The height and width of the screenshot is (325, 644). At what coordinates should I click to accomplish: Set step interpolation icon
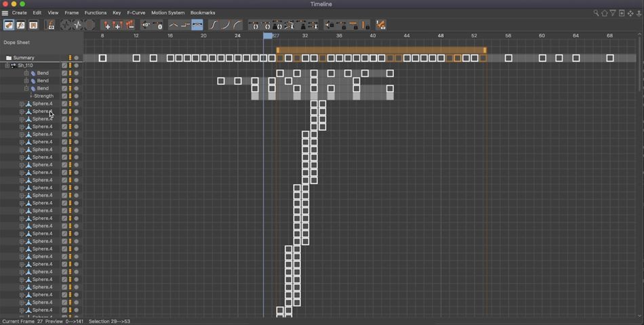click(x=185, y=25)
